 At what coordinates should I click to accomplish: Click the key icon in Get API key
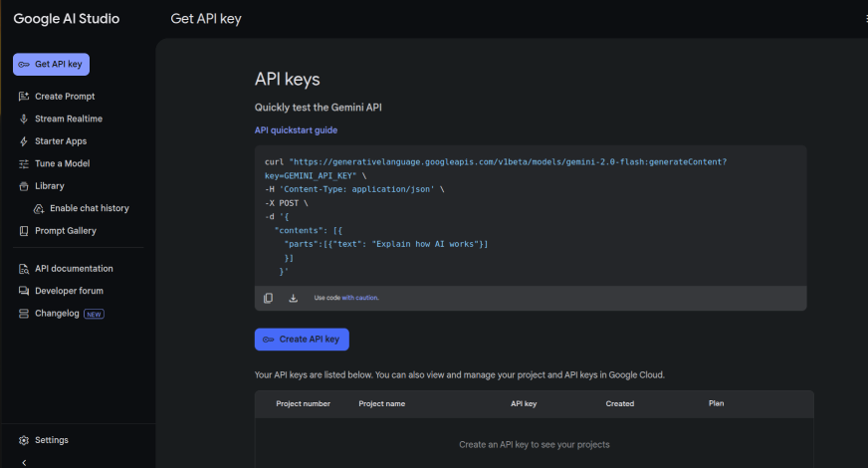24,65
